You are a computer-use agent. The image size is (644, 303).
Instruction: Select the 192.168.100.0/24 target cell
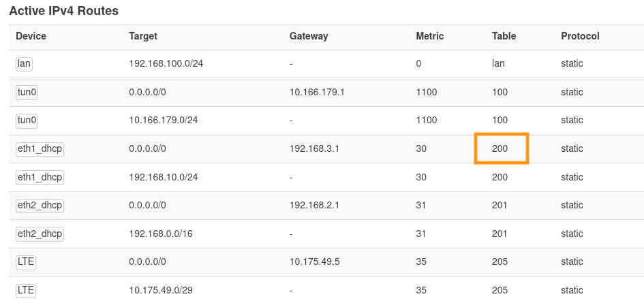pos(166,63)
